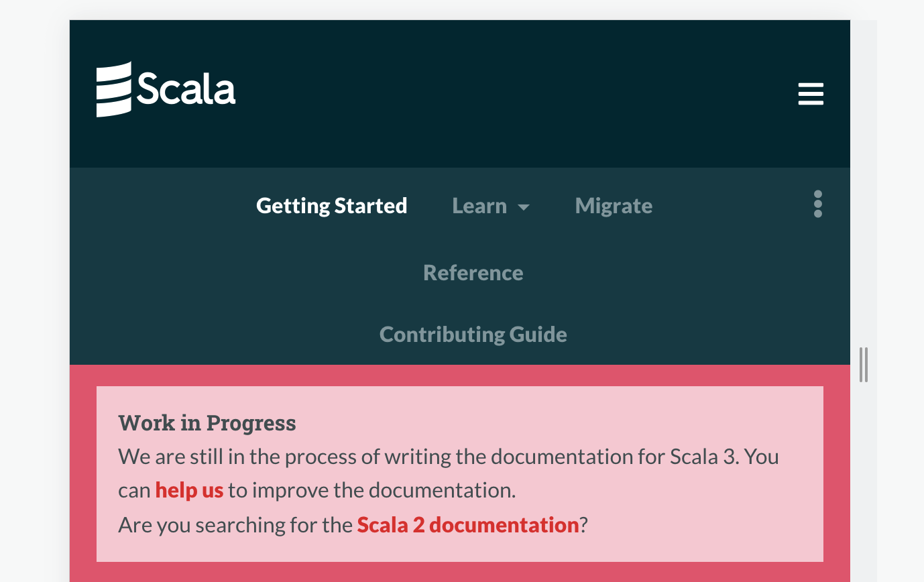Click the Work in Progress heading

[207, 423]
